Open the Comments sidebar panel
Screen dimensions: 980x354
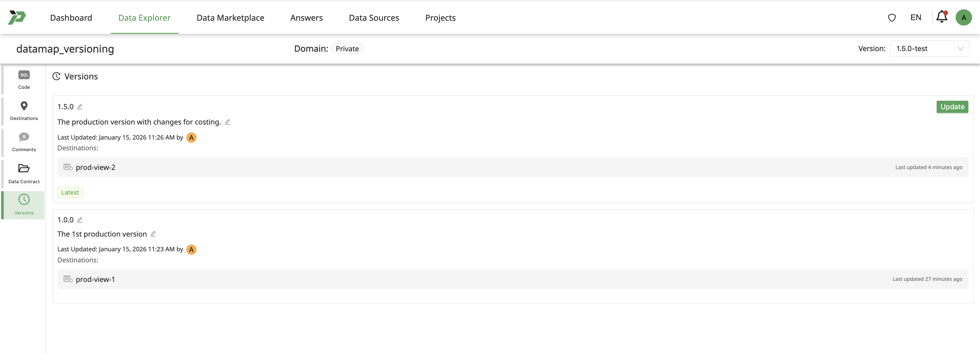coord(24,142)
